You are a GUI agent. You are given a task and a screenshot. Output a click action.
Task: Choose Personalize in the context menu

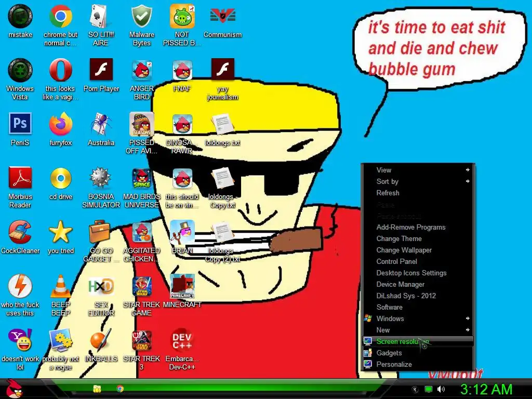click(418, 364)
